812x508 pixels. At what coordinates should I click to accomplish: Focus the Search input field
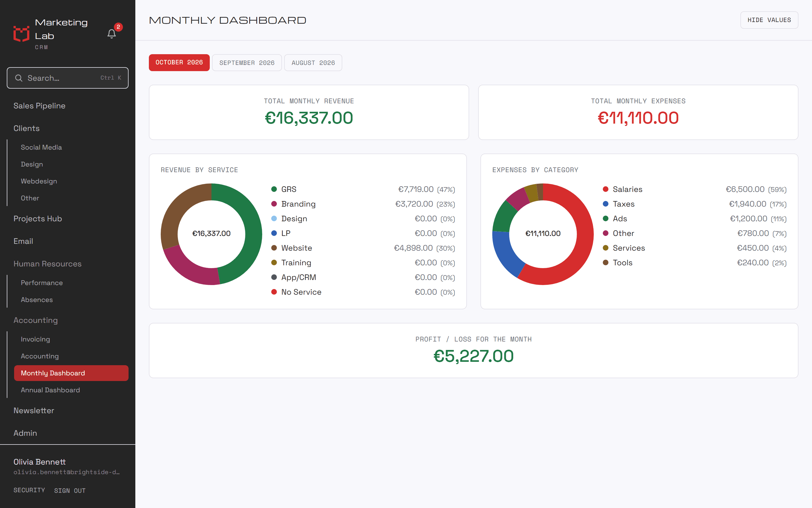pyautogui.click(x=67, y=78)
